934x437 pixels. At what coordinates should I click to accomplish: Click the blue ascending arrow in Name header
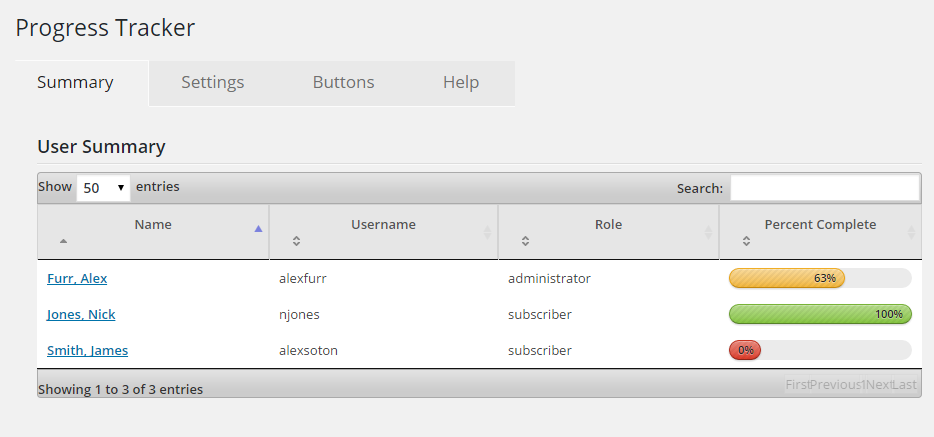point(258,229)
